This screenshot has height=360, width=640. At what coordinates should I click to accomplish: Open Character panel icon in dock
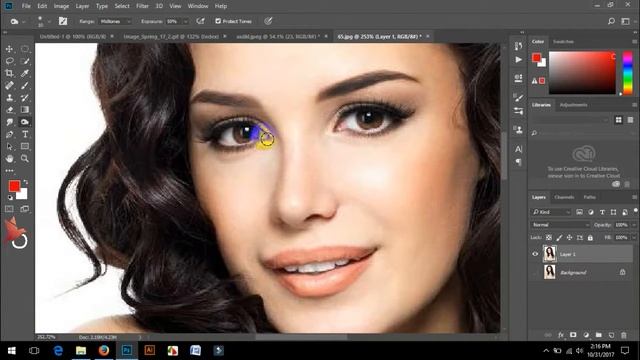click(518, 149)
